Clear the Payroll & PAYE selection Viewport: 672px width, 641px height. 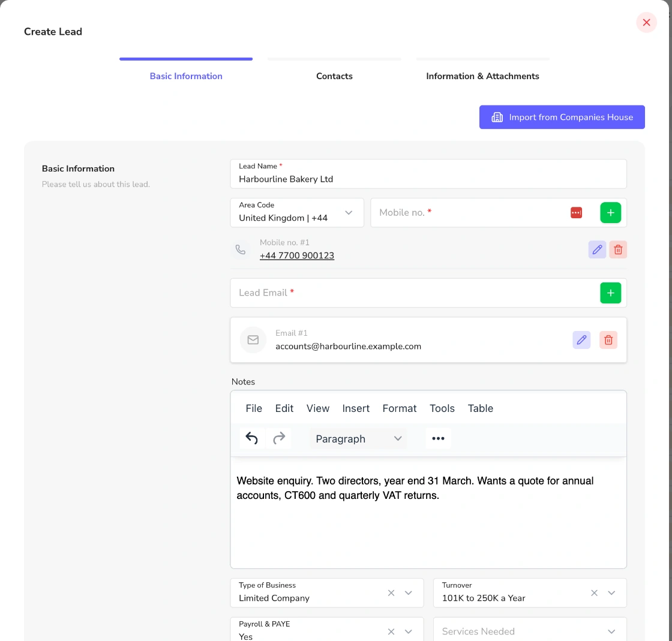click(391, 631)
